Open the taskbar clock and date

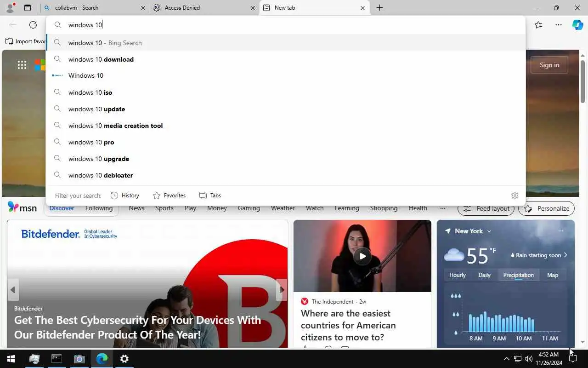pyautogui.click(x=548, y=359)
